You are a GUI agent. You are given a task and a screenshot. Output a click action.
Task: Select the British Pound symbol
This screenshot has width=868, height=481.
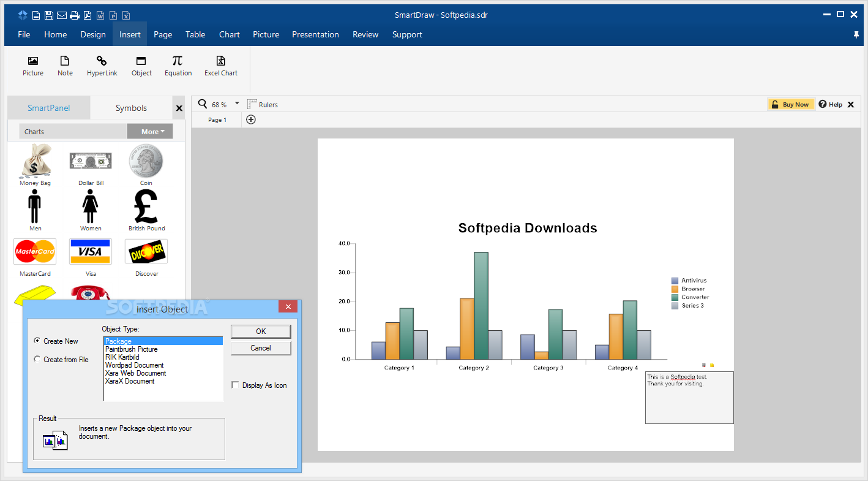point(146,210)
